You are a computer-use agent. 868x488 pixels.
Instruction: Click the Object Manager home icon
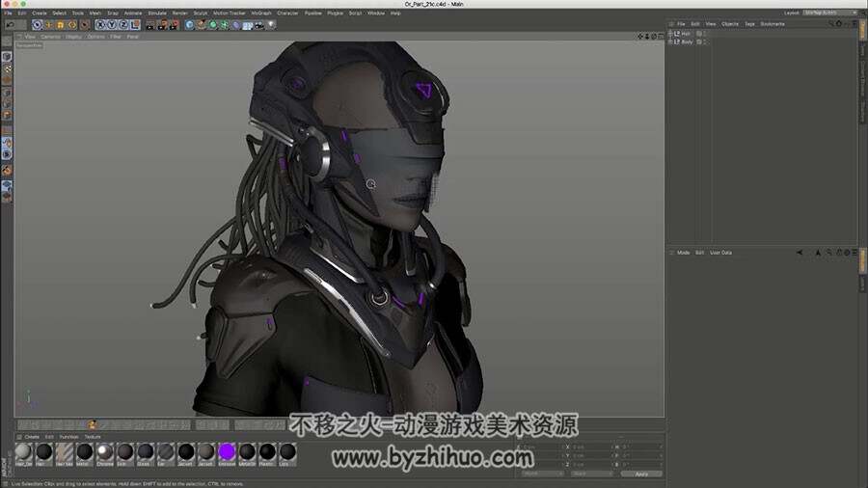click(838, 24)
